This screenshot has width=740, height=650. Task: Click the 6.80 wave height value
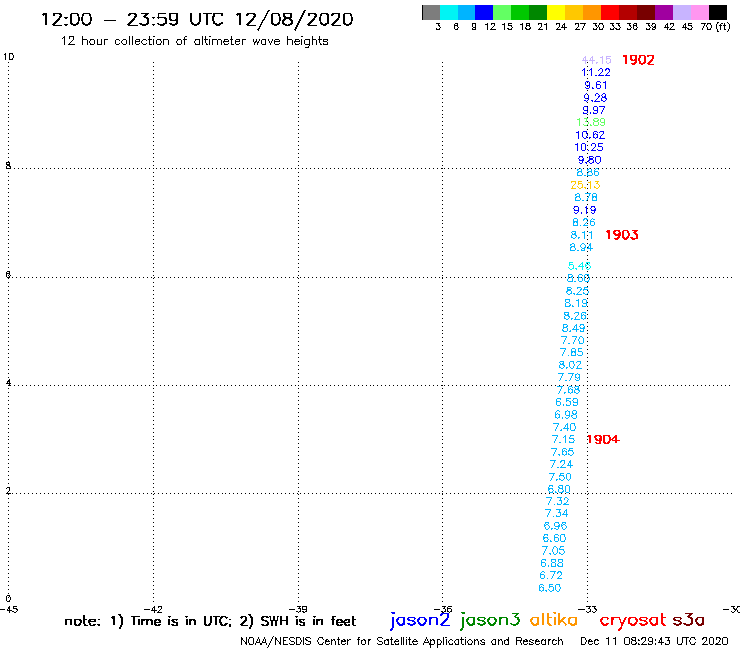[559, 489]
